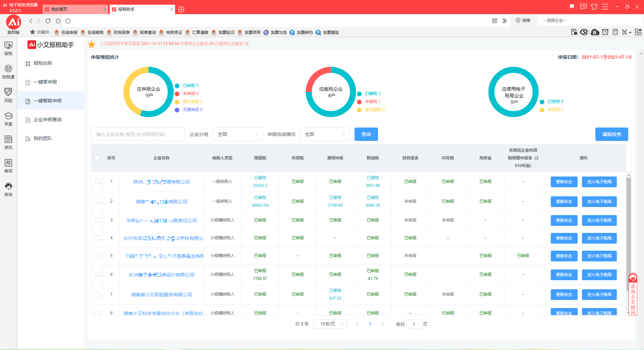Click 进入电子税局 for row 7
Screen dimensions: 644x350
click(599, 295)
